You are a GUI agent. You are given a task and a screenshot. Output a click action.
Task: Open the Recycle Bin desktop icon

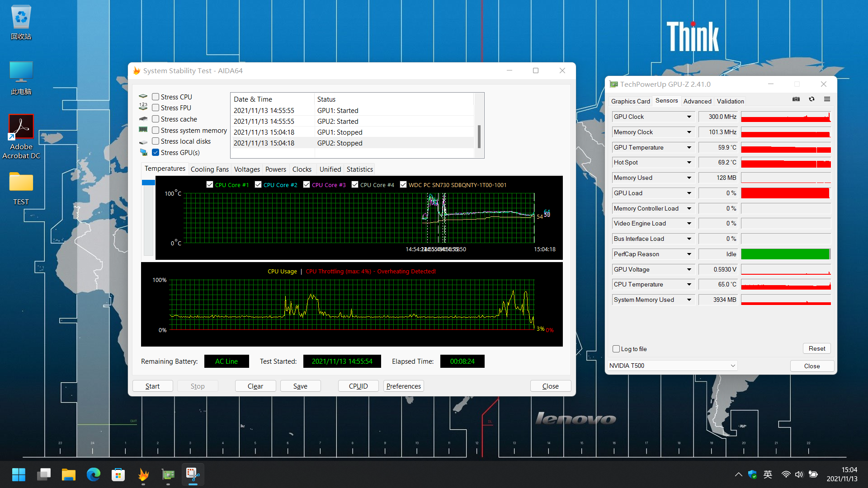[21, 23]
